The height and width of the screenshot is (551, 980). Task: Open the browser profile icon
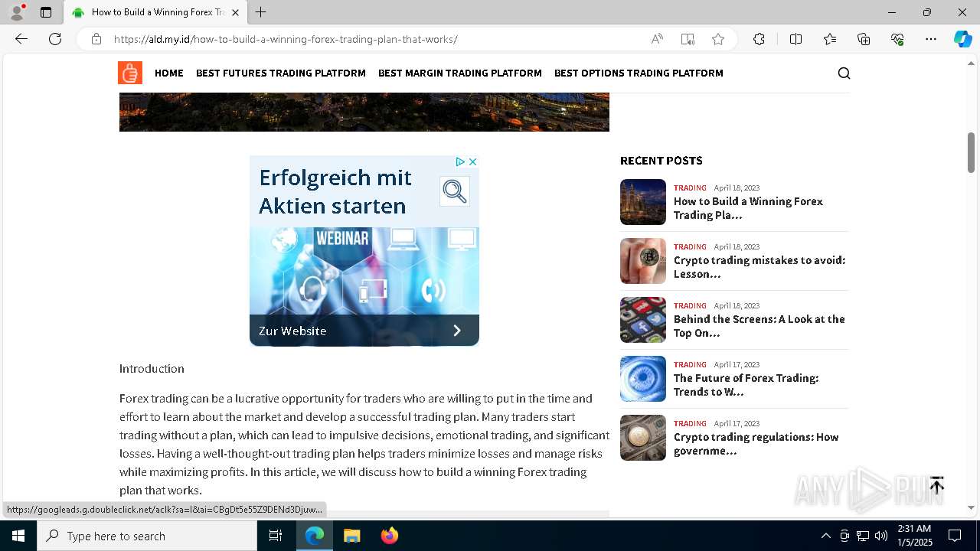click(17, 12)
